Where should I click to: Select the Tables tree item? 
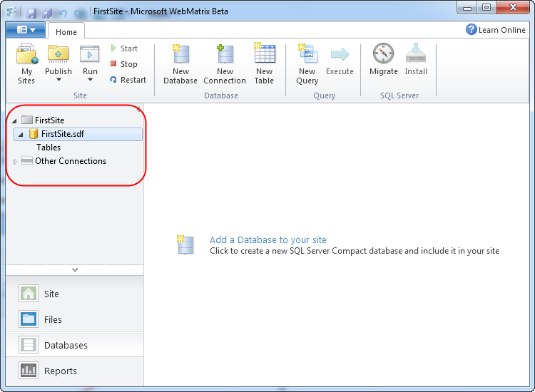49,148
